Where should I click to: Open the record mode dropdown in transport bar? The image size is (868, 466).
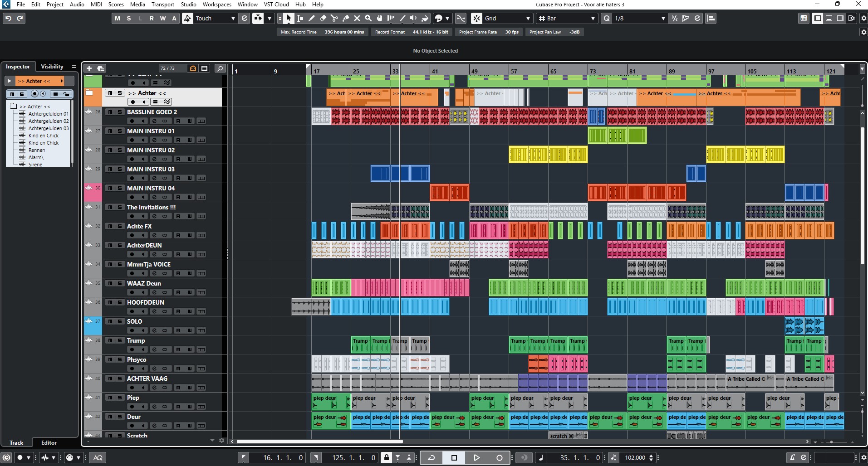click(28, 457)
